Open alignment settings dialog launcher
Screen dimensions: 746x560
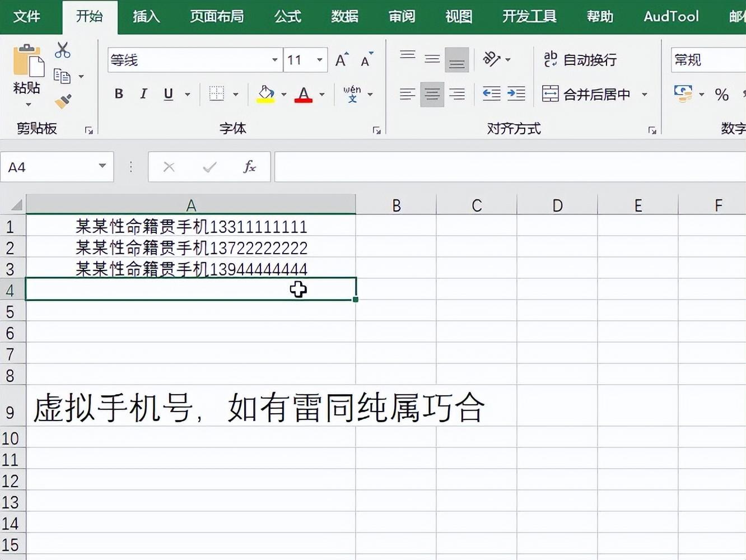click(x=652, y=130)
